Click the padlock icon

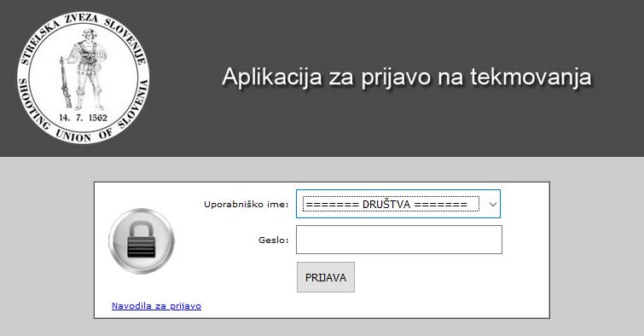click(x=142, y=241)
